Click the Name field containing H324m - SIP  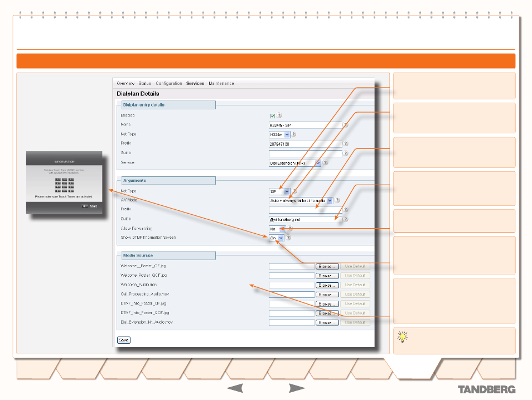tap(306, 126)
